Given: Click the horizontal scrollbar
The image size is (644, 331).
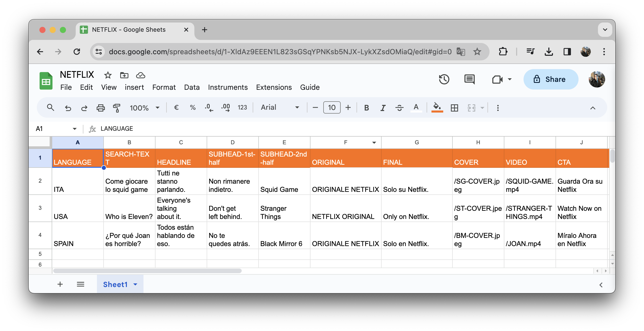Looking at the screenshot, I should click(x=147, y=271).
